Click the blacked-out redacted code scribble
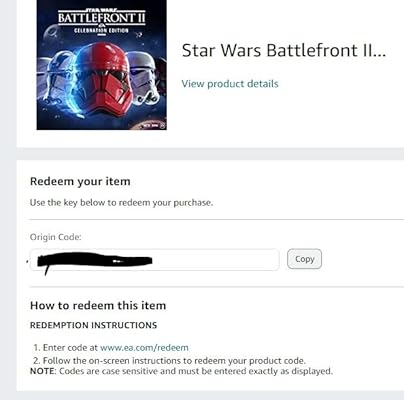 (x=95, y=260)
